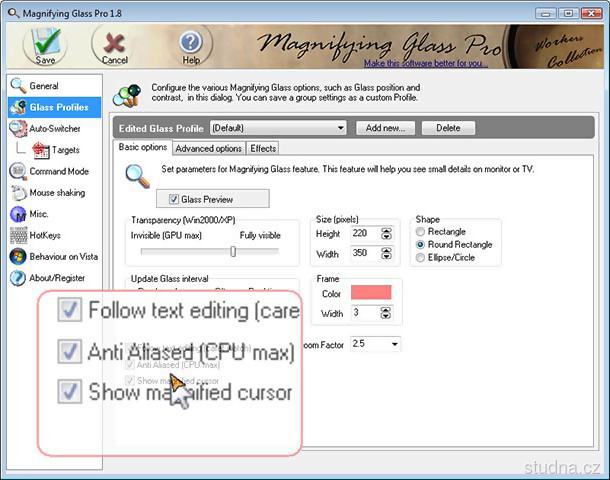Select the HotKeys sidebar label
The image size is (610, 480).
click(x=45, y=235)
